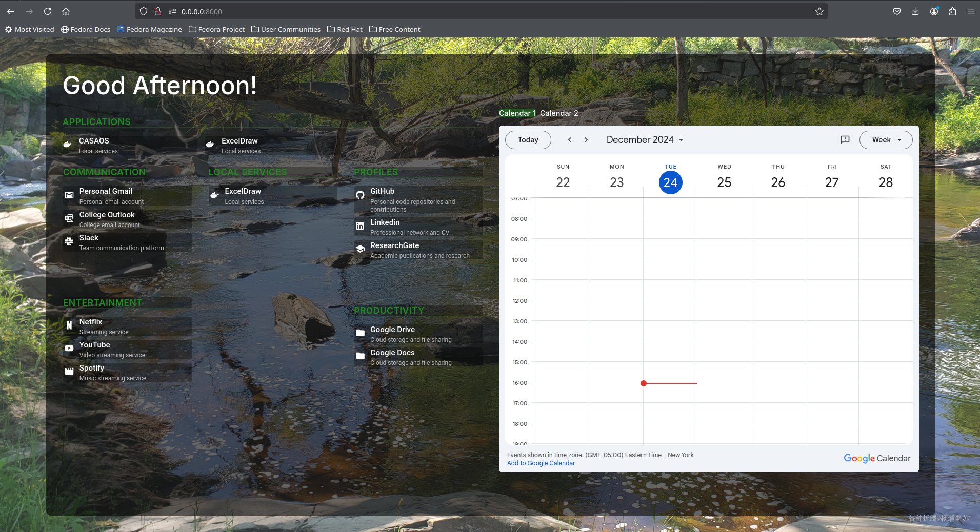
Task: Open the Google Calendar logo link
Action: (x=877, y=458)
